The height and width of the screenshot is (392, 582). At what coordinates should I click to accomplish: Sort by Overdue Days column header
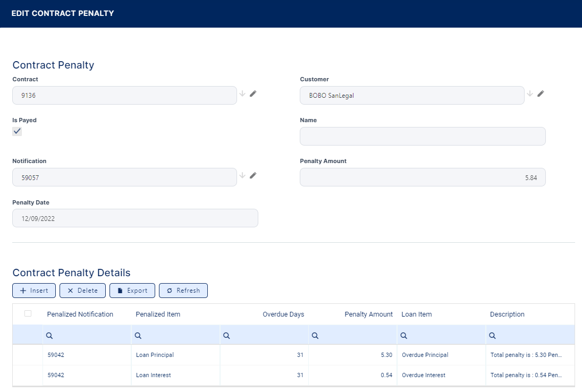pyautogui.click(x=283, y=314)
